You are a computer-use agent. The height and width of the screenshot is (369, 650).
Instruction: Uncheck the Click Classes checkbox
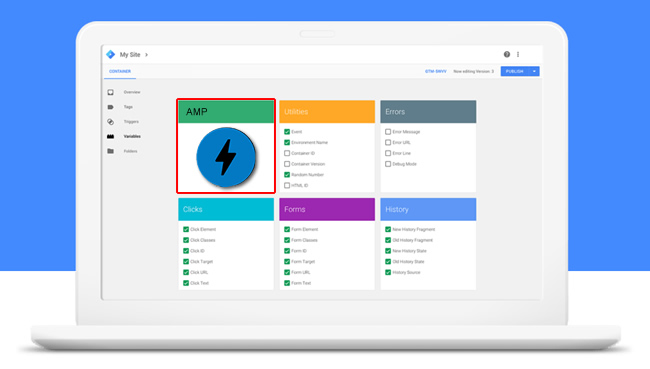click(x=186, y=240)
